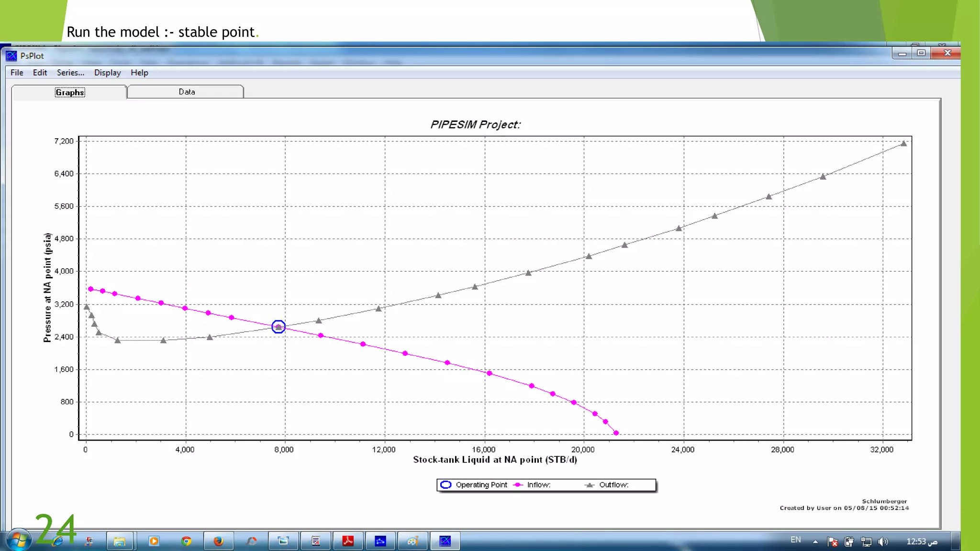Image resolution: width=980 pixels, height=551 pixels.
Task: Maximize the PsPlot window
Action: 921,53
